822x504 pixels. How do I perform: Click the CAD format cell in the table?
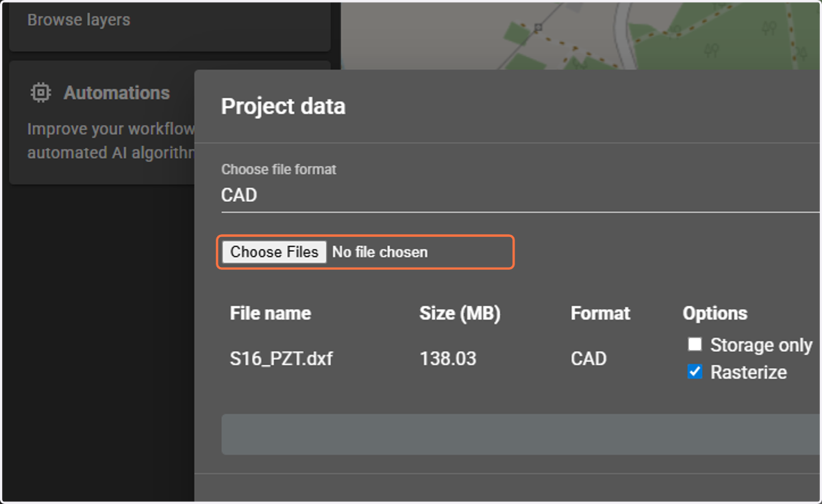(x=588, y=358)
